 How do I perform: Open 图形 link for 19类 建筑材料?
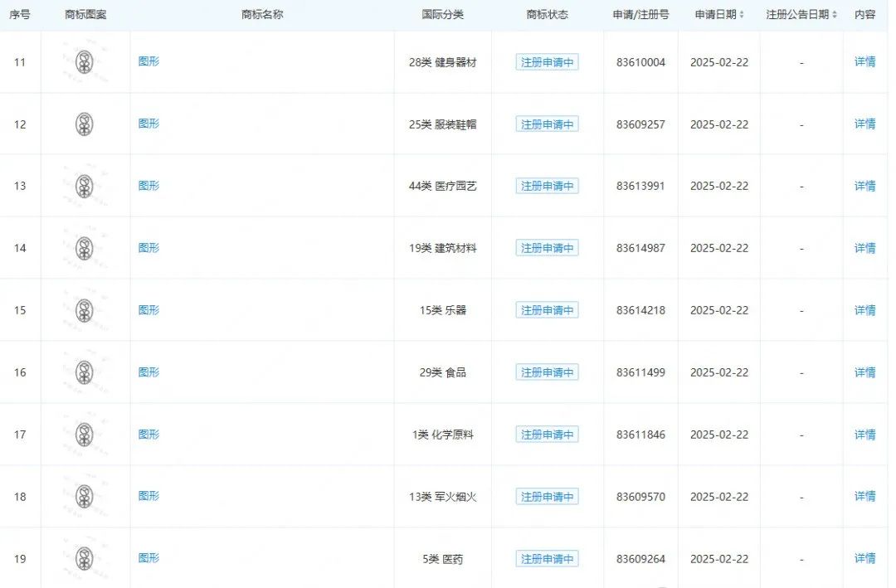(149, 247)
